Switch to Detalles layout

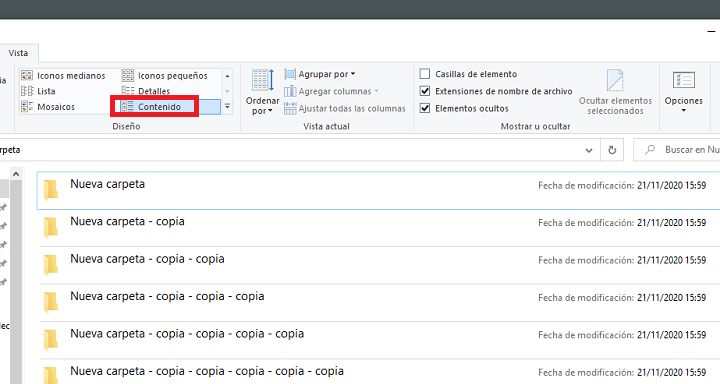(x=146, y=91)
